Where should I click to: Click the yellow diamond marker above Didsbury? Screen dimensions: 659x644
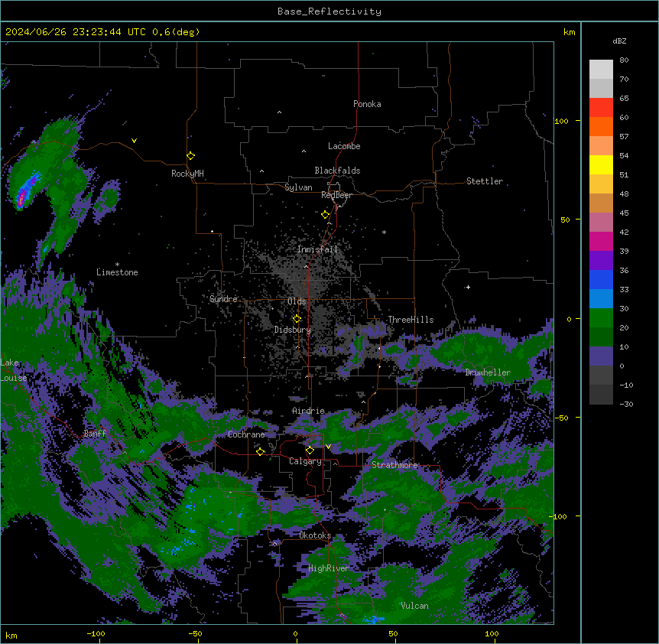297,319
